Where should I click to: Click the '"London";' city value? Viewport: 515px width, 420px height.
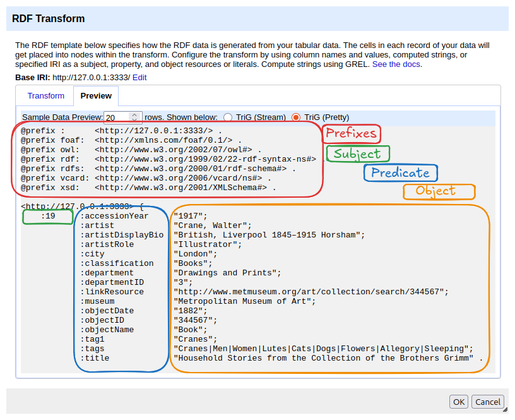[x=196, y=254]
